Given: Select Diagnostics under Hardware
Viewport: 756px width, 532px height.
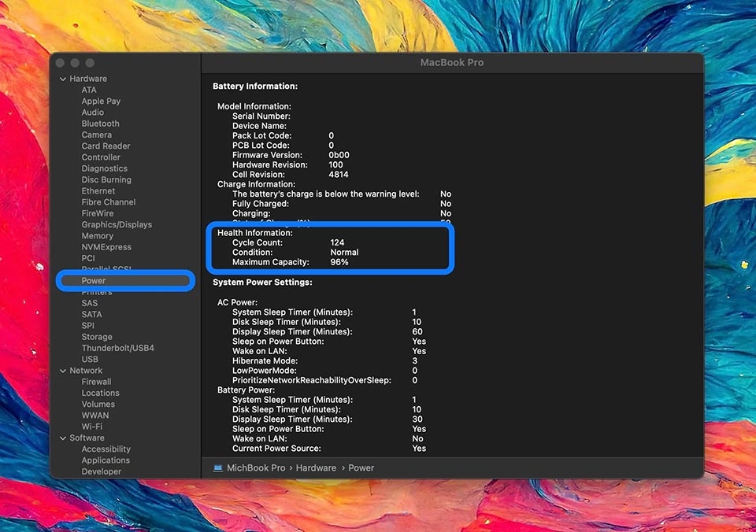Looking at the screenshot, I should 104,168.
